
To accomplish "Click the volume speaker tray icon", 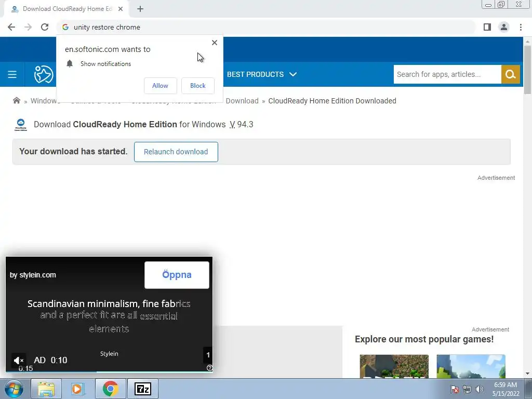I will pyautogui.click(x=479, y=389).
